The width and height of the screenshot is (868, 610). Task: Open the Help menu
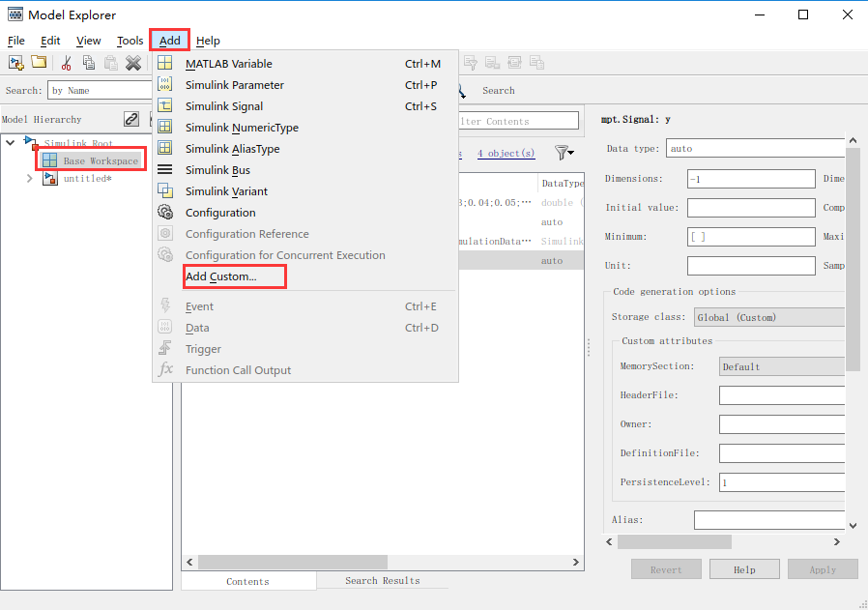tap(208, 41)
